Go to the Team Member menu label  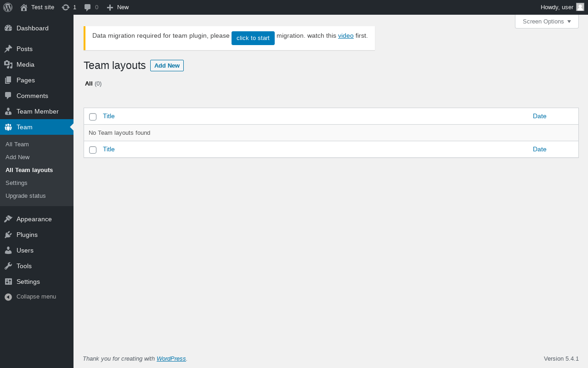[x=38, y=111]
